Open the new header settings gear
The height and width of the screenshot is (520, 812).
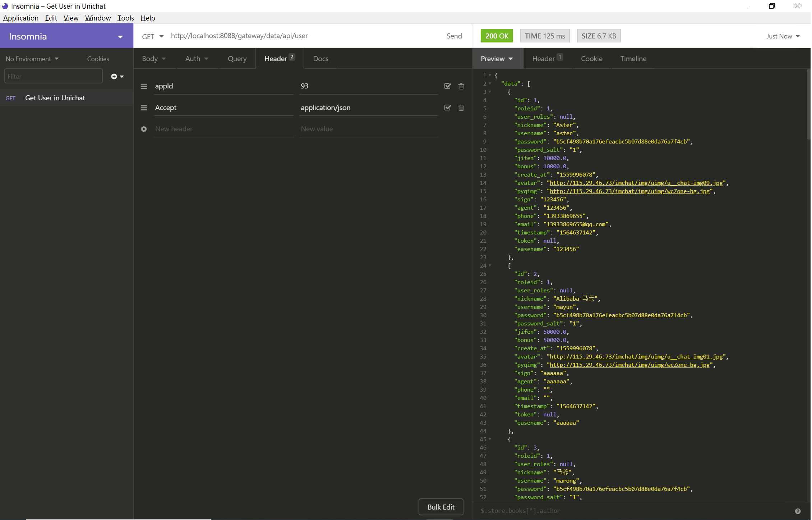pos(144,129)
